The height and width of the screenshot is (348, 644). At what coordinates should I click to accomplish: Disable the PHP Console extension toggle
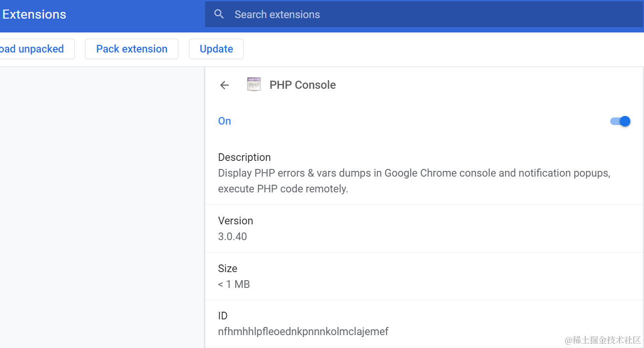(620, 121)
